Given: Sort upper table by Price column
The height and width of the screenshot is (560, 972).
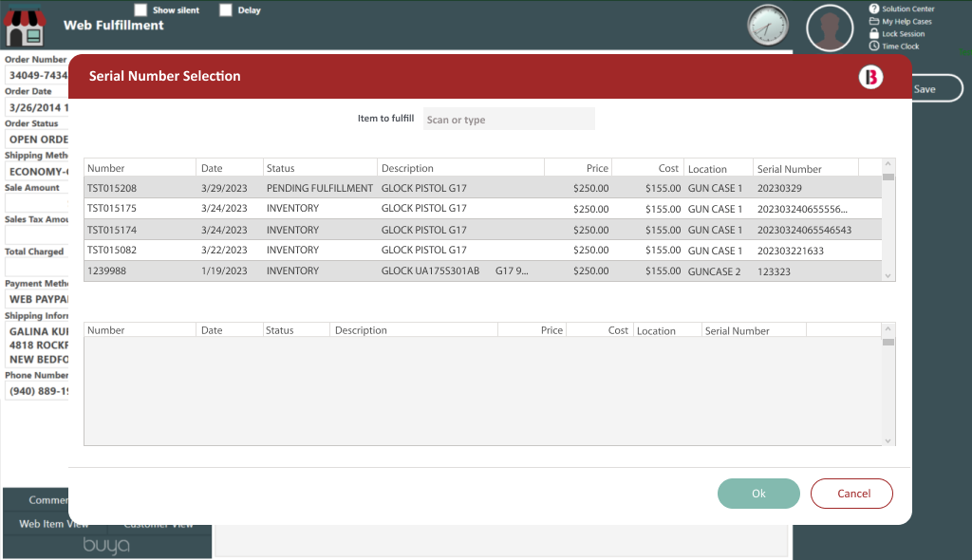Looking at the screenshot, I should pos(578,168).
